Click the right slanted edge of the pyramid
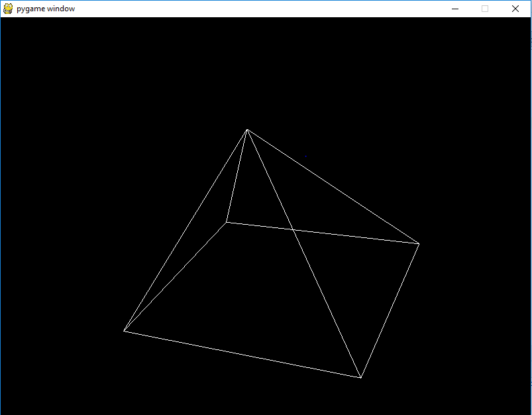The image size is (532, 415). click(335, 189)
